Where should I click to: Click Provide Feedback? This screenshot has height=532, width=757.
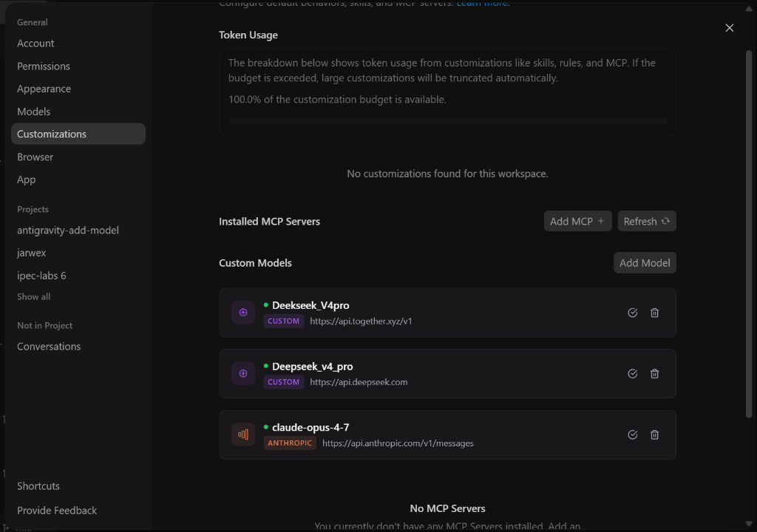pyautogui.click(x=57, y=511)
